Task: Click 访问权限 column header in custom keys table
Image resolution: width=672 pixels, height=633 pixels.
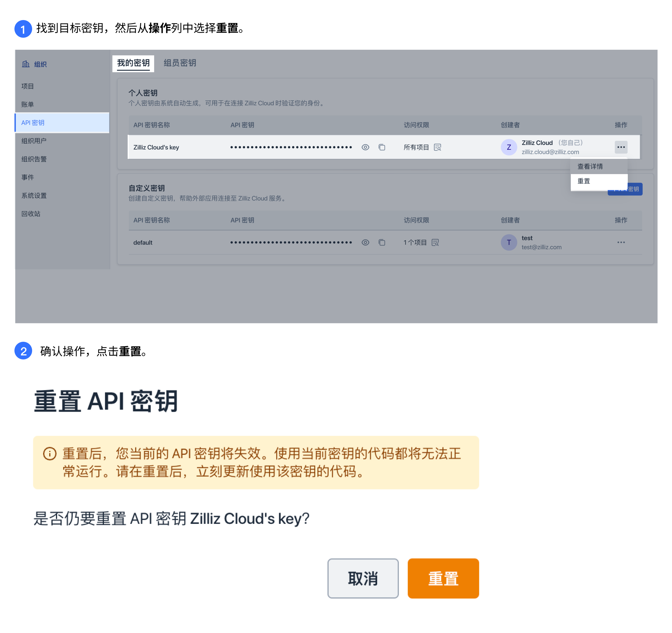Action: coord(416,220)
